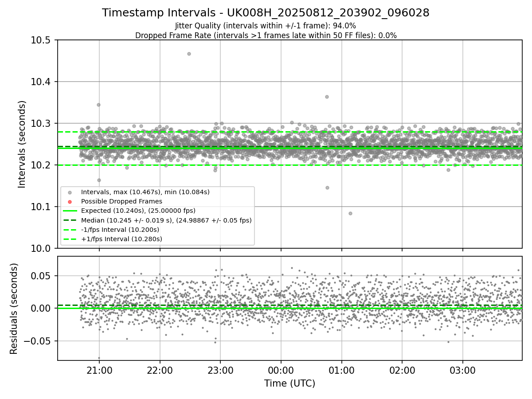532x399 pixels.
Task: Click legend entry 'Expected (10.240s), (25.00000 fps)'
Action: [138, 211]
